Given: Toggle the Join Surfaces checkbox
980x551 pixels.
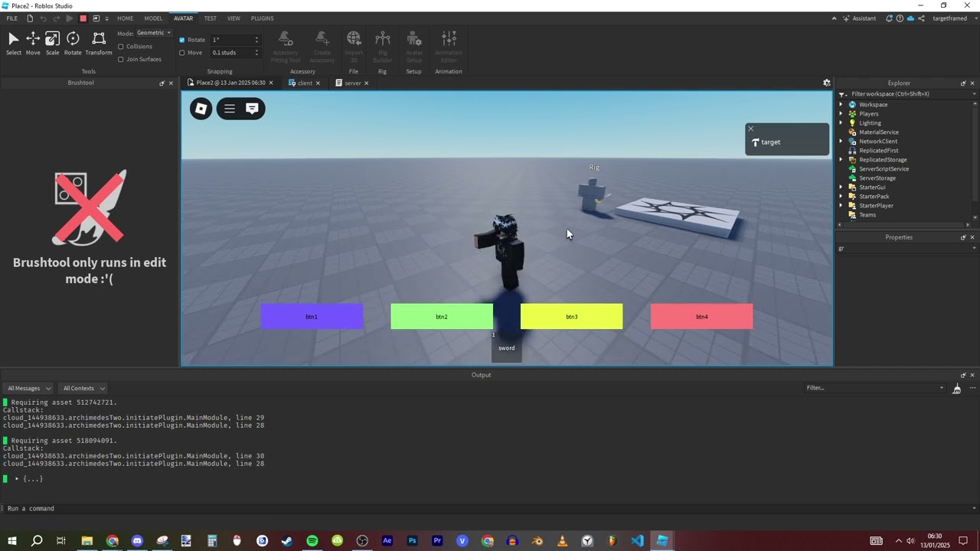Looking at the screenshot, I should click(121, 59).
